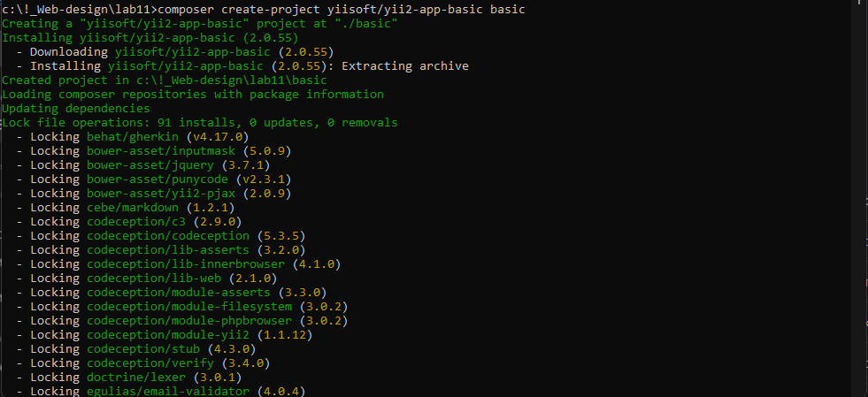868x397 pixels.
Task: Click the 'bower-asset/punycode' package name
Action: (157, 179)
